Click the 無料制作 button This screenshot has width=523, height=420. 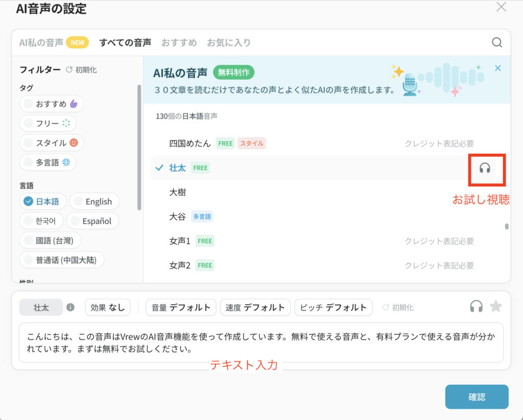233,73
